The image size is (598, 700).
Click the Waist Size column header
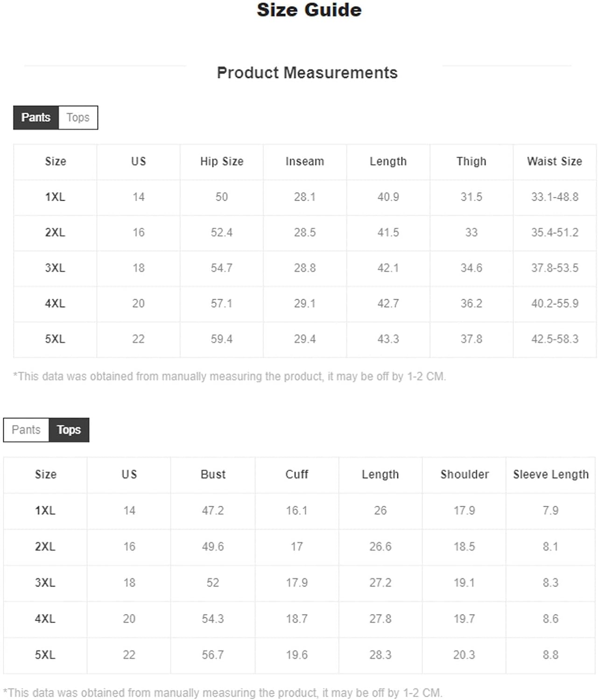(x=555, y=161)
